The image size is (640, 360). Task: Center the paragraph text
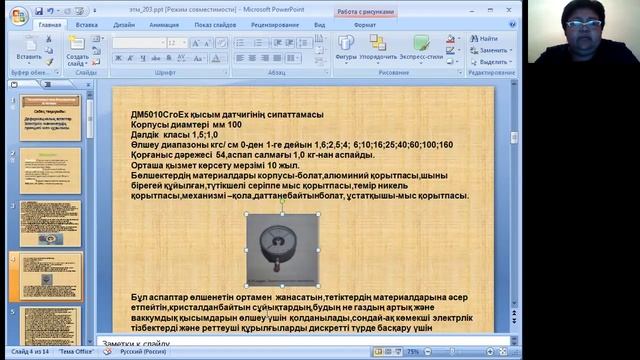(x=252, y=58)
